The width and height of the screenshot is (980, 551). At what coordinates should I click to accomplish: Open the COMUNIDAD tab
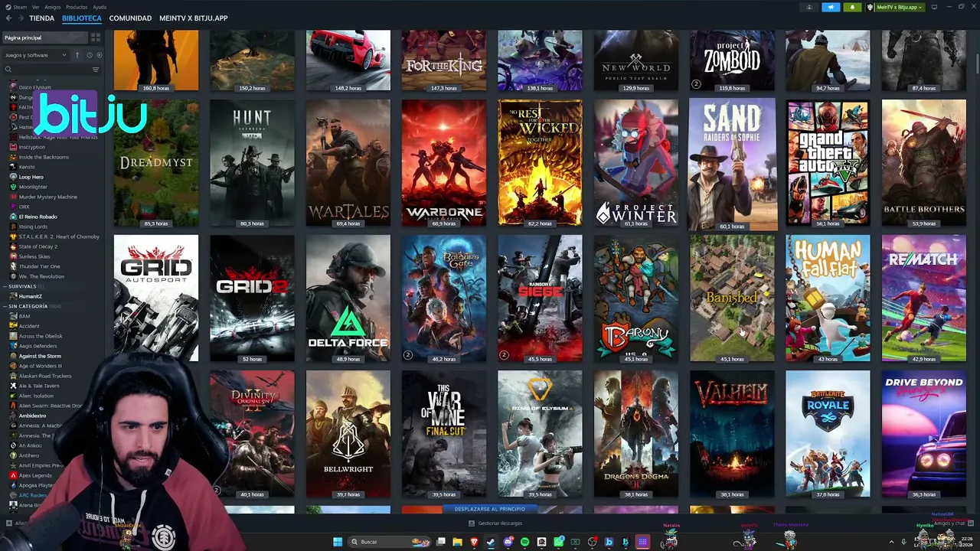click(x=130, y=18)
